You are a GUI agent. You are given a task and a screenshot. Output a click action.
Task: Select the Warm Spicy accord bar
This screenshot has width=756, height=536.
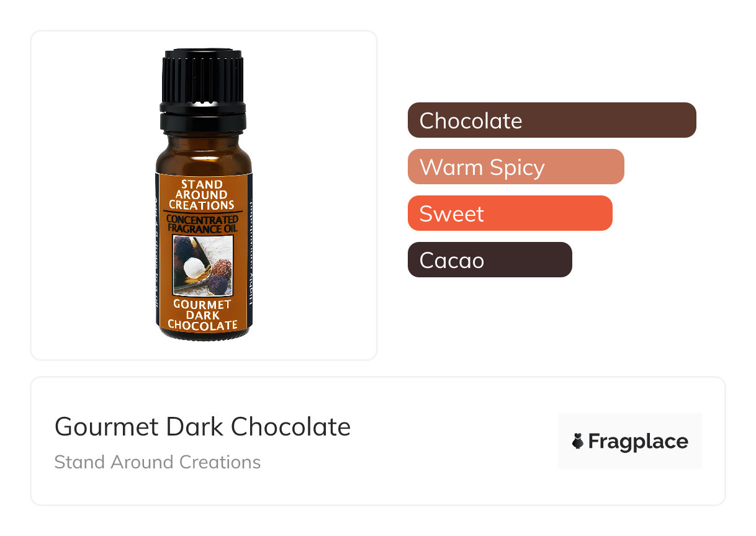pyautogui.click(x=516, y=166)
